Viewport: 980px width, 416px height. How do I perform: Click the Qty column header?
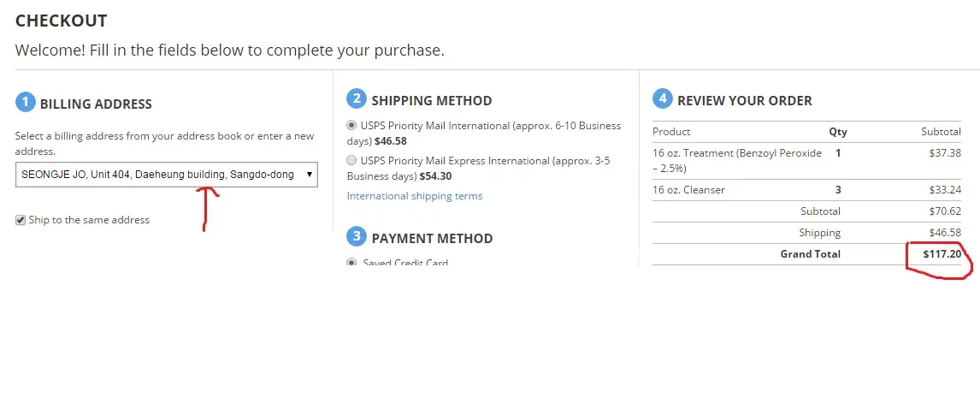pyautogui.click(x=838, y=132)
